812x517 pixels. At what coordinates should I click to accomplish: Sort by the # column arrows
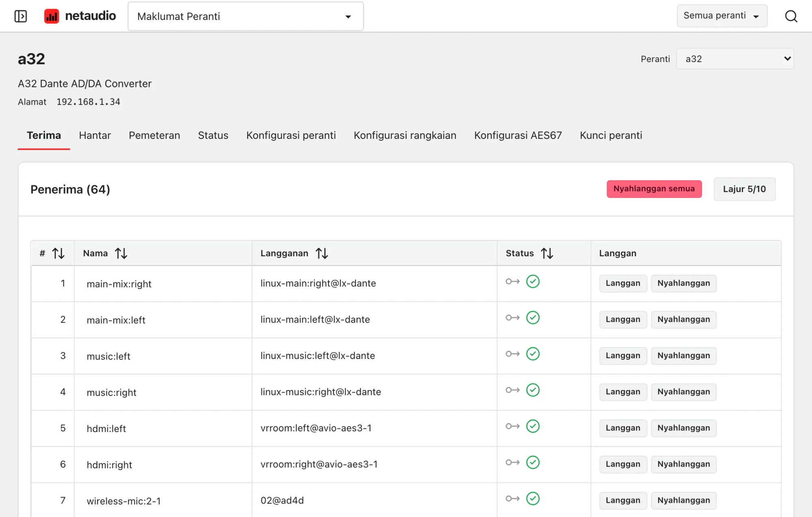[58, 253]
